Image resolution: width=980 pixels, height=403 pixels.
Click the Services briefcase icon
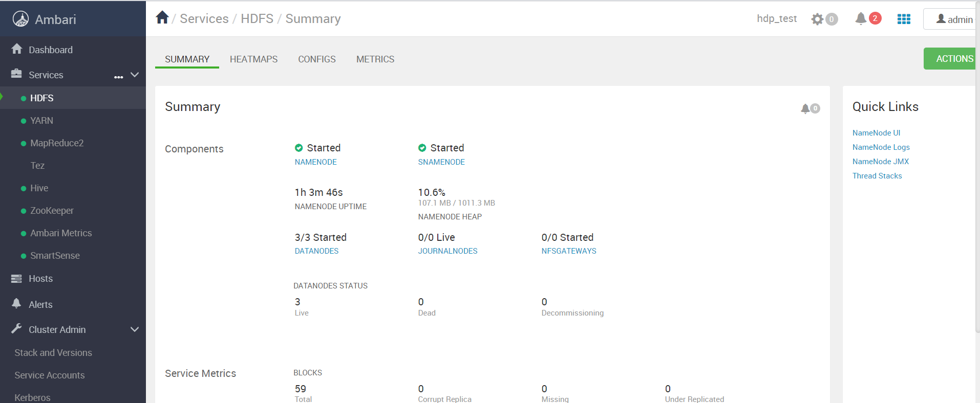16,73
